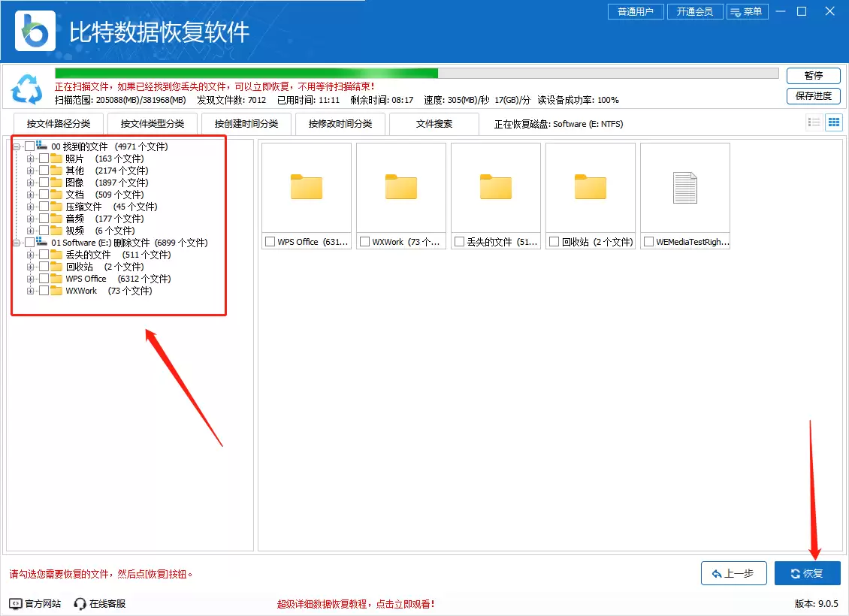This screenshot has width=849, height=616.
Task: Open the WEMediaTestRigh document icon
Action: (x=684, y=186)
